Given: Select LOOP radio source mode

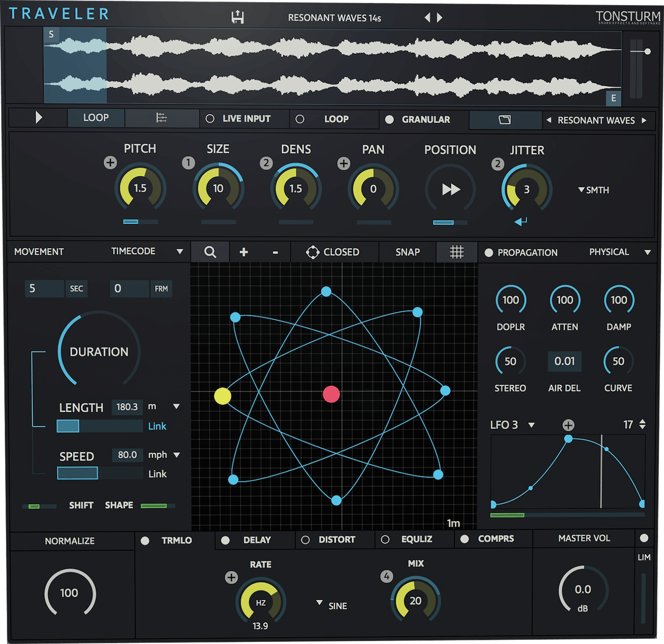Looking at the screenshot, I should pos(300,119).
